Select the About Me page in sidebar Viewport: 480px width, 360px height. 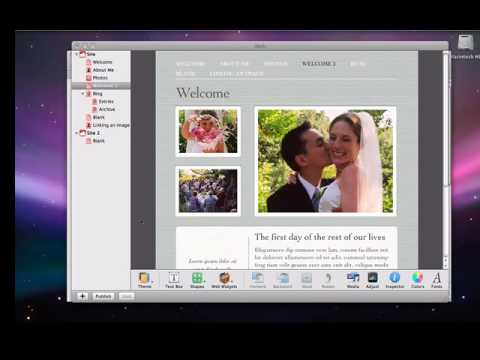pos(100,70)
